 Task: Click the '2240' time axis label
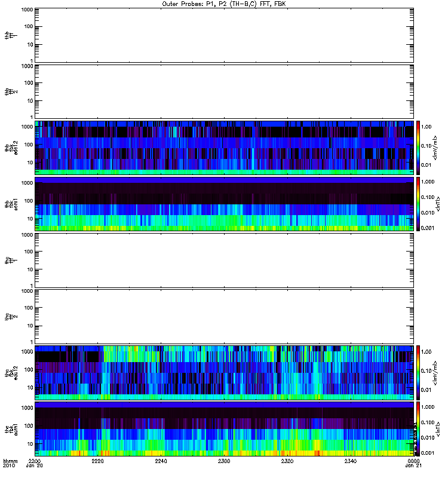tap(161, 461)
